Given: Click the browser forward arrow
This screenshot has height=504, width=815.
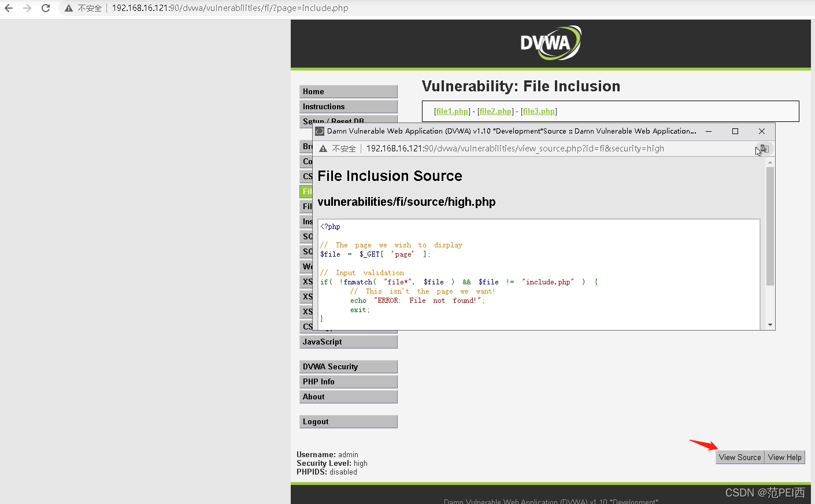Looking at the screenshot, I should [x=27, y=8].
